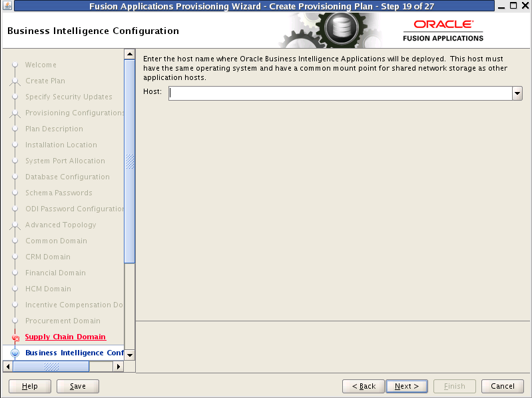Select the ODI Password Configuration step
Image resolution: width=532 pixels, height=398 pixels.
point(75,209)
